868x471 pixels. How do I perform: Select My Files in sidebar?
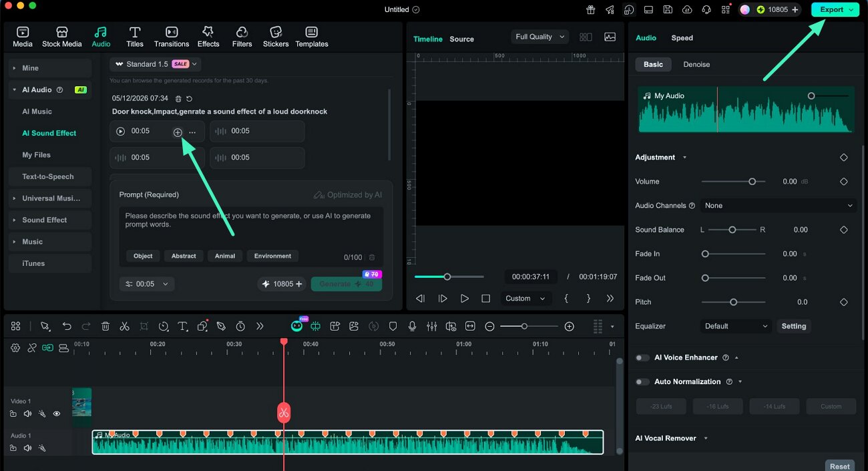(x=36, y=155)
